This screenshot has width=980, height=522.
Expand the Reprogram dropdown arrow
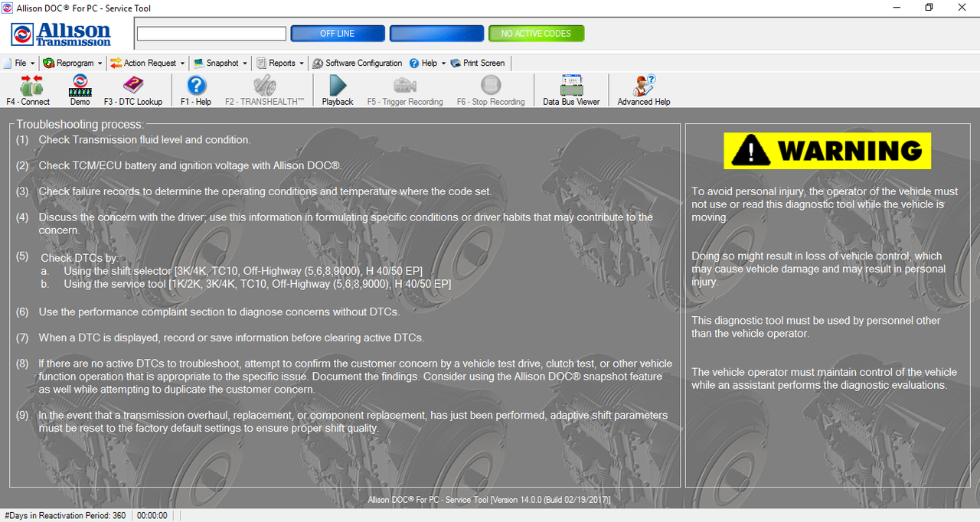(x=100, y=64)
